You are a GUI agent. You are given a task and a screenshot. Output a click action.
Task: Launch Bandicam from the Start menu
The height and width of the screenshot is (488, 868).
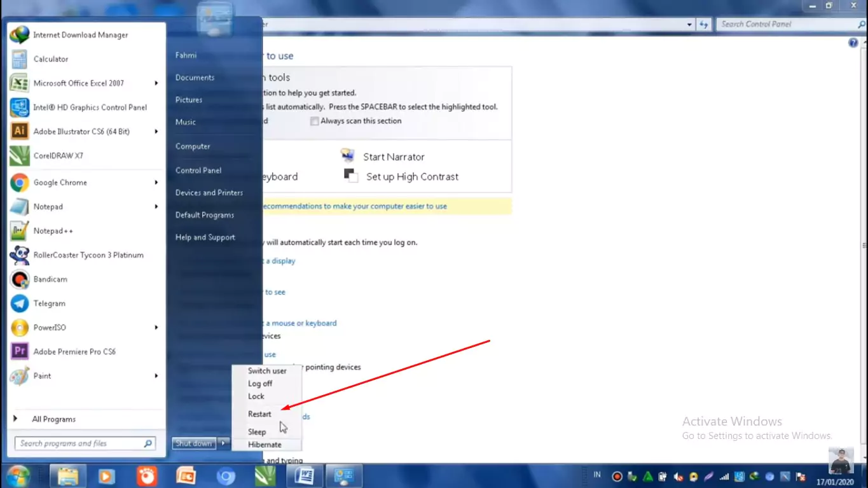pos(86,279)
